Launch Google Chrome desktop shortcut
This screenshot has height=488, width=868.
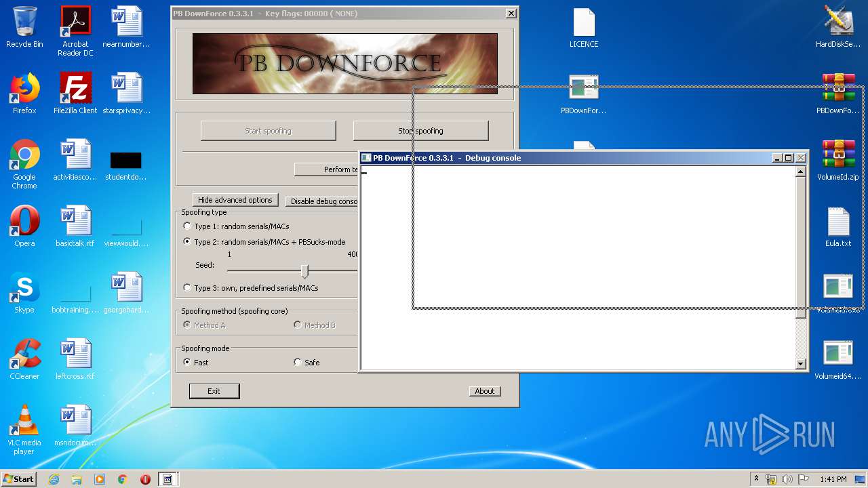point(24,164)
